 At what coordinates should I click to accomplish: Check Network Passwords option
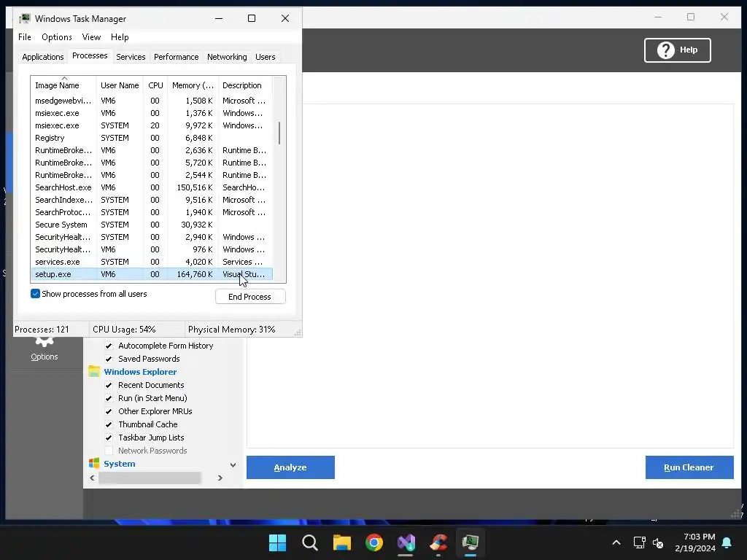[109, 451]
